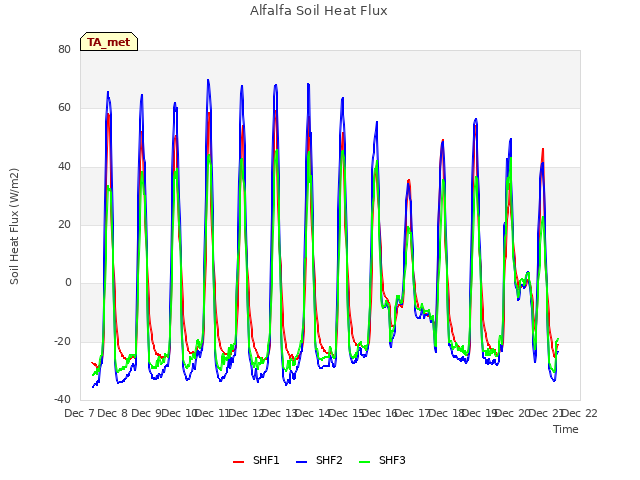Image resolution: width=640 pixels, height=480 pixels.
Task: Click the y-axis label 80
Action: 64,49
